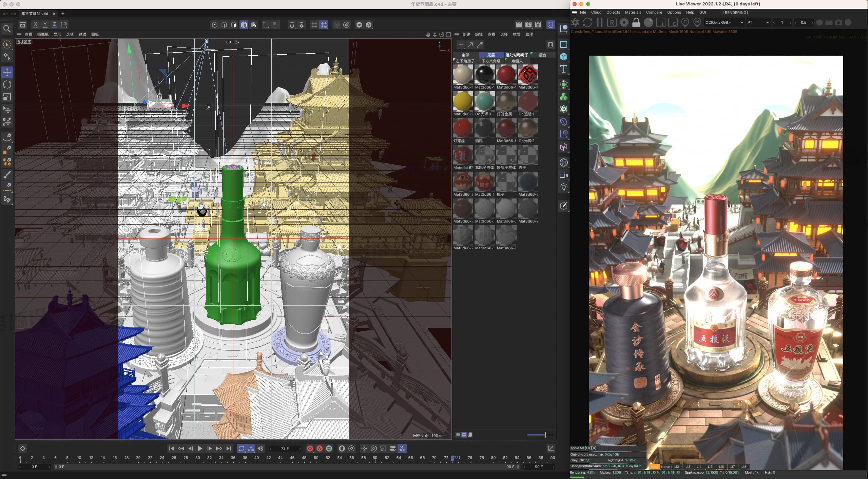Click the 73 F current frame field
The height and width of the screenshot is (479, 868).
[x=285, y=448]
